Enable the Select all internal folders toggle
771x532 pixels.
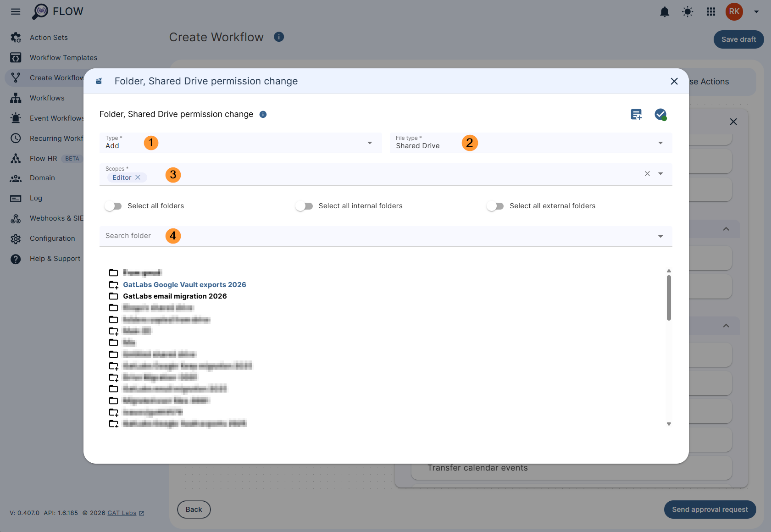pos(304,205)
